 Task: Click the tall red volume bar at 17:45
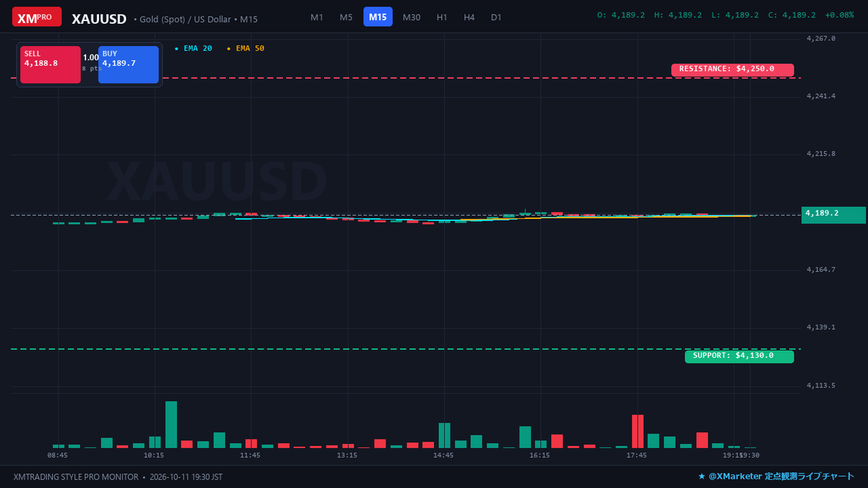637,432
